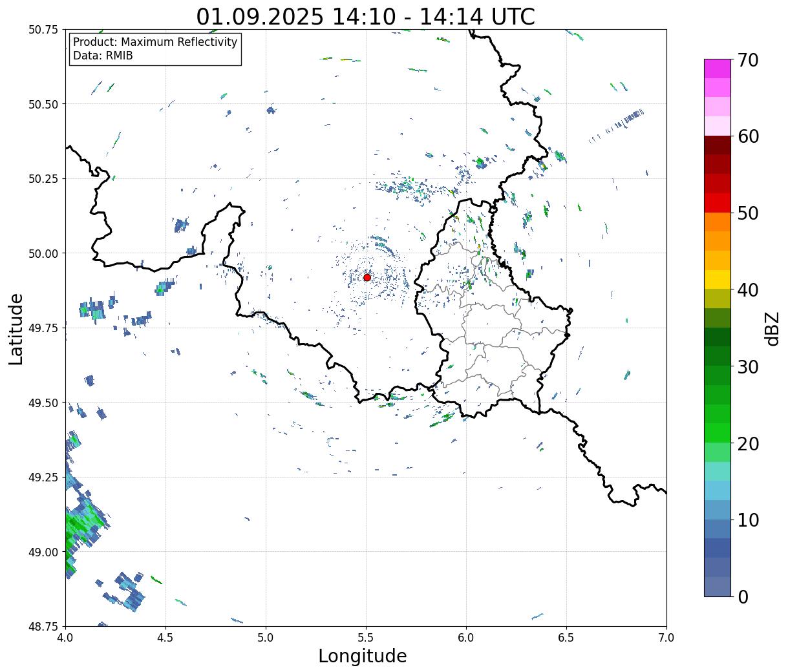Click the latitude tick label '48.75'

click(x=43, y=627)
